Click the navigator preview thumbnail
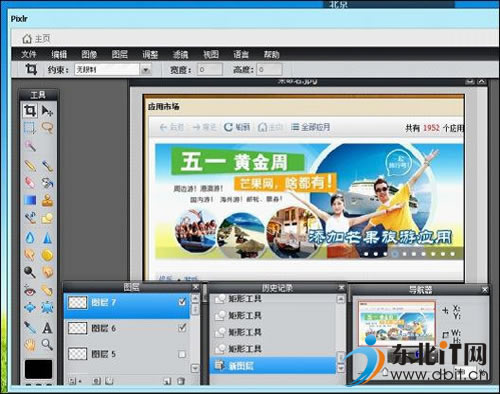This screenshot has width=500, height=394. click(397, 323)
